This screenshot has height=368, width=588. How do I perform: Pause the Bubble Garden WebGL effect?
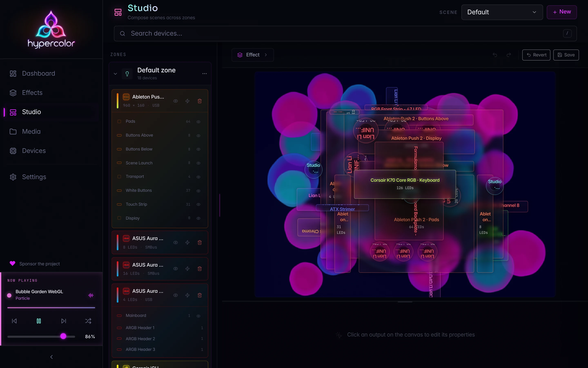[x=39, y=321]
